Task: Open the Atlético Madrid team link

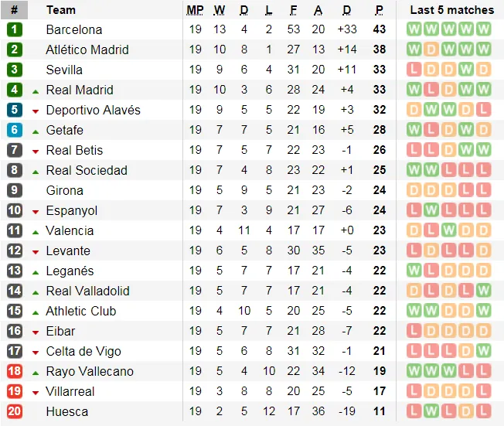Action: click(87, 49)
